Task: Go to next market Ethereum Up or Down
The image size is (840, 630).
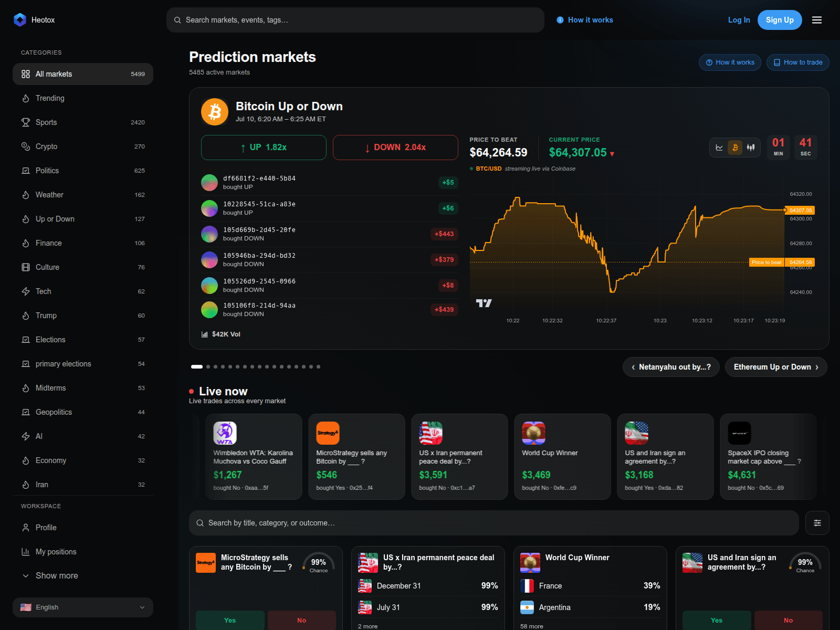Action: tap(776, 367)
